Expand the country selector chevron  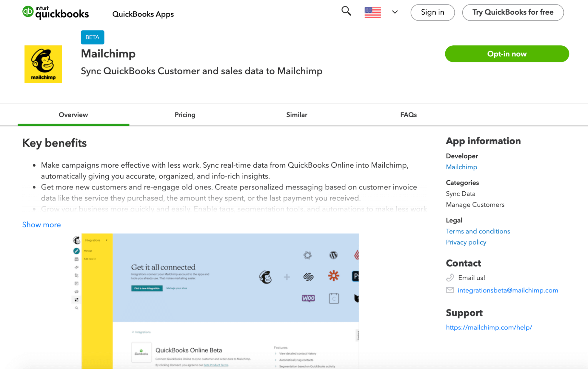[395, 12]
